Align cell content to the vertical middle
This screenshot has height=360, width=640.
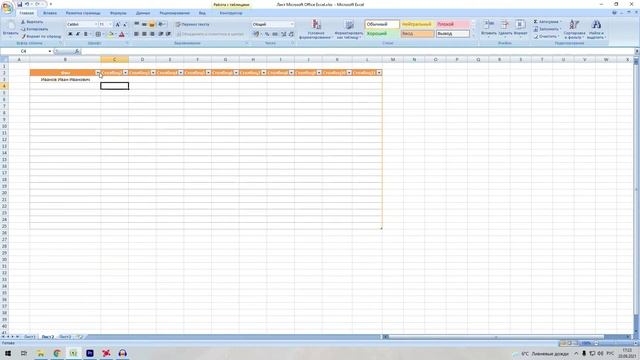pyautogui.click(x=144, y=24)
